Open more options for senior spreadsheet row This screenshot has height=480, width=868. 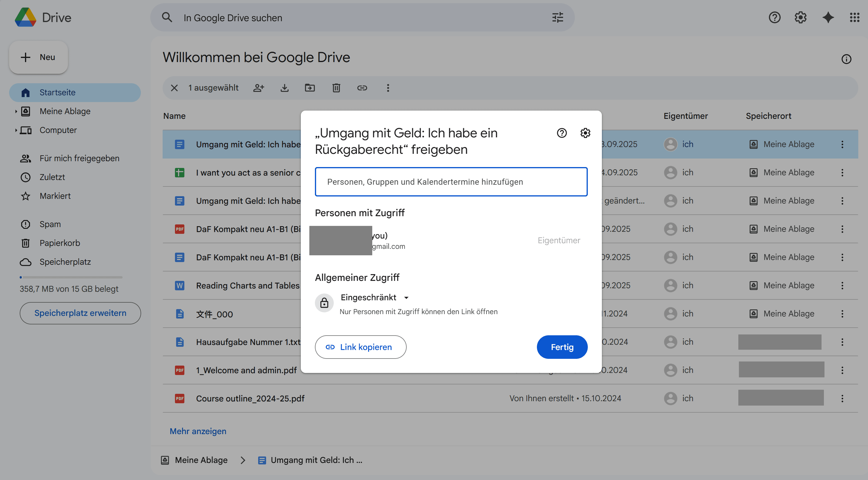pyautogui.click(x=842, y=173)
